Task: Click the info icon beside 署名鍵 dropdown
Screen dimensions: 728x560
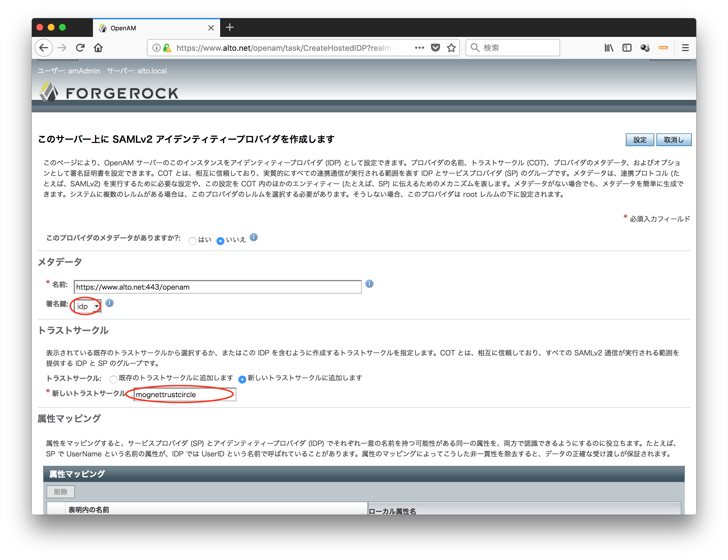Action: [x=110, y=303]
